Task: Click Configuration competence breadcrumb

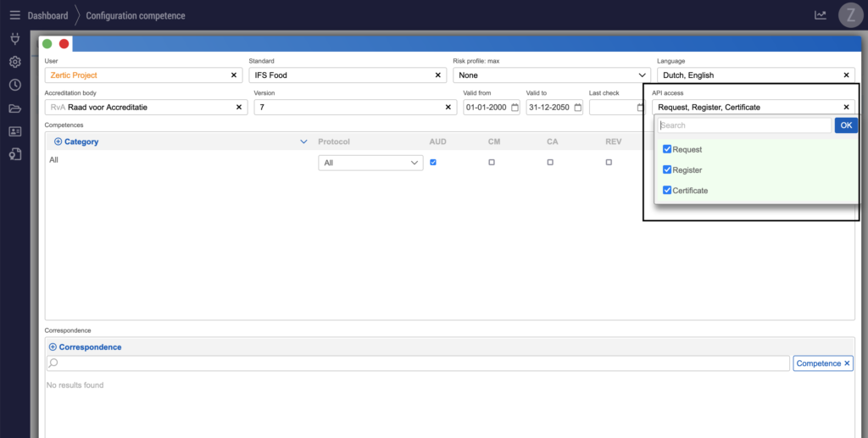Action: tap(136, 16)
